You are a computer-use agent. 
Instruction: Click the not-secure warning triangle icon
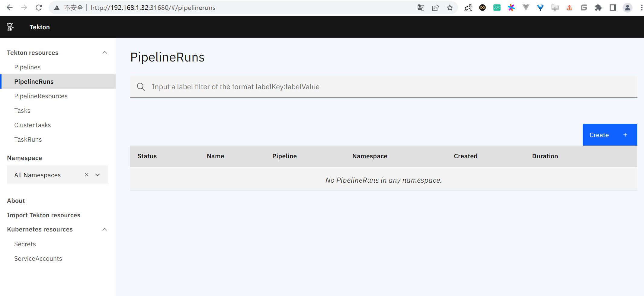coord(57,8)
